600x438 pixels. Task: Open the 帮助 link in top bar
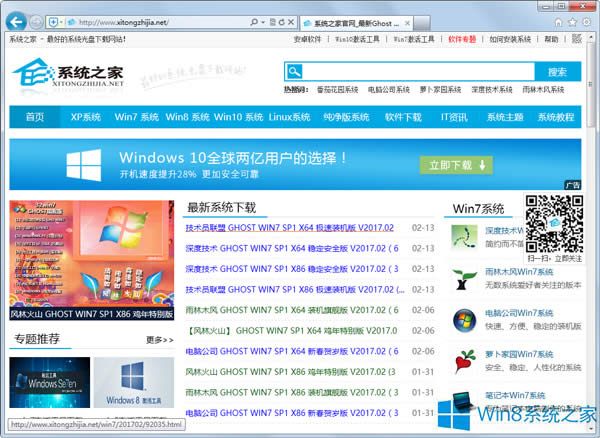point(551,39)
